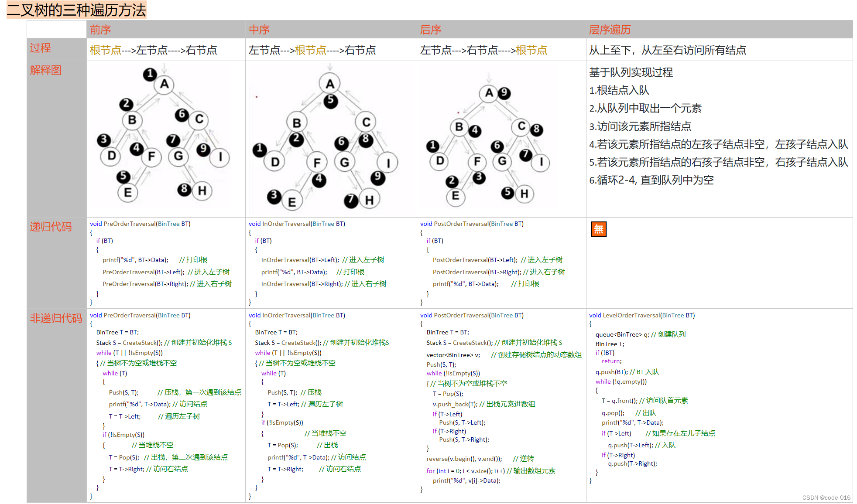Click the step 3.访问该元素所指结点
Screen dimensions: 857x504
[640, 126]
